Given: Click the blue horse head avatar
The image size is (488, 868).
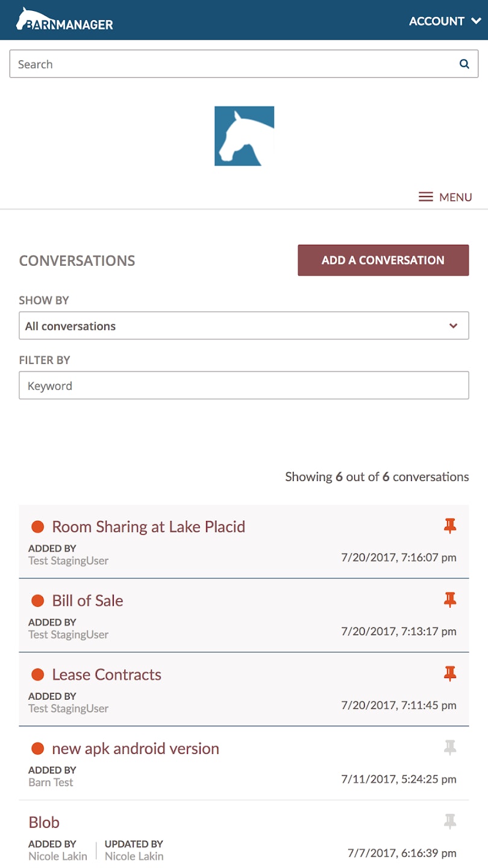Looking at the screenshot, I should point(244,136).
